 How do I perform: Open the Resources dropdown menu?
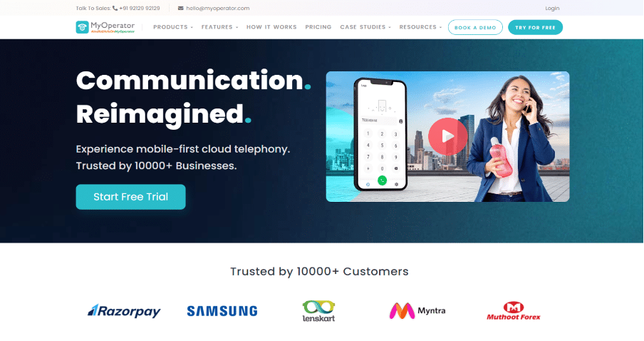tap(420, 27)
